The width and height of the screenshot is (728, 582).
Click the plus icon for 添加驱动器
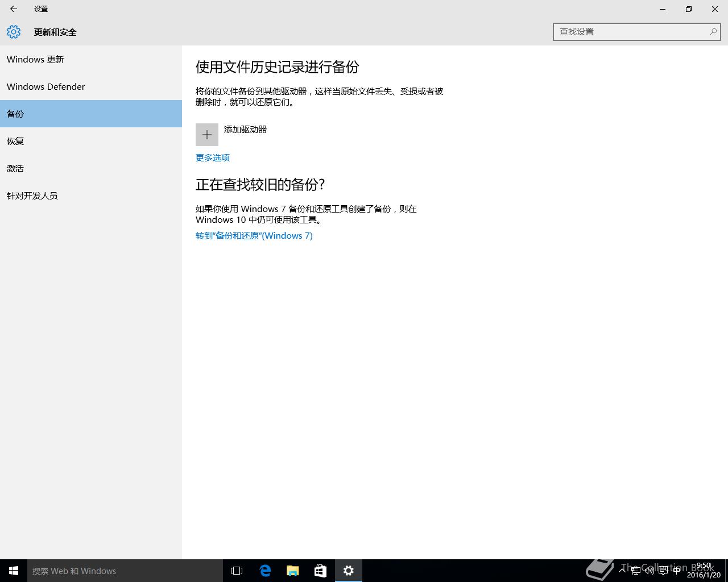[207, 135]
